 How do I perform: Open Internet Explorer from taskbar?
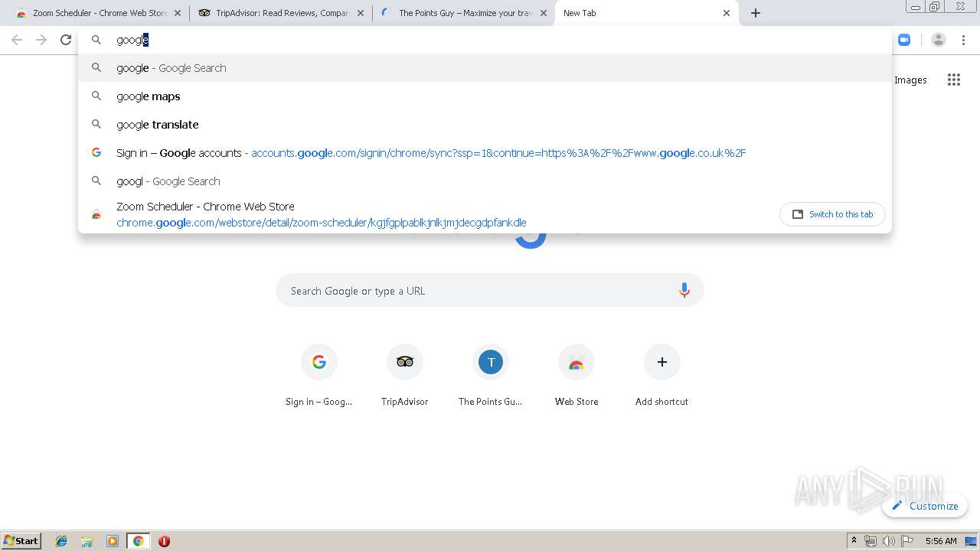pyautogui.click(x=61, y=541)
